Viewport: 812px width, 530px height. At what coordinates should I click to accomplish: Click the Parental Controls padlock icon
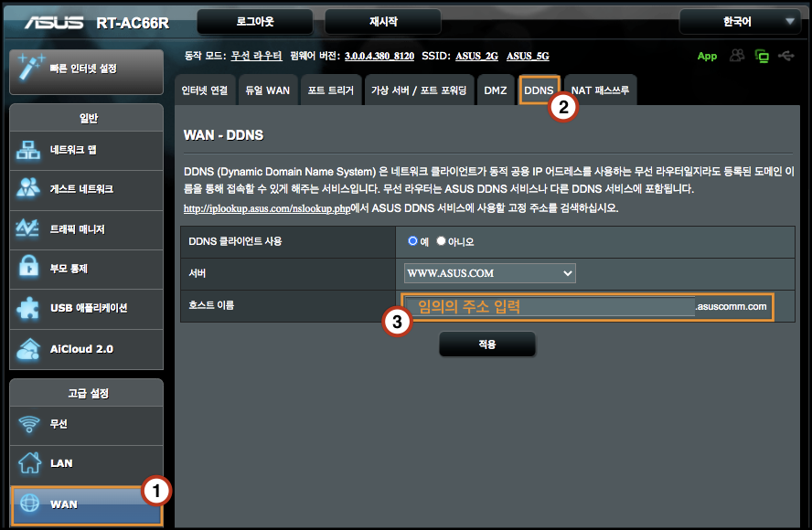coord(28,268)
